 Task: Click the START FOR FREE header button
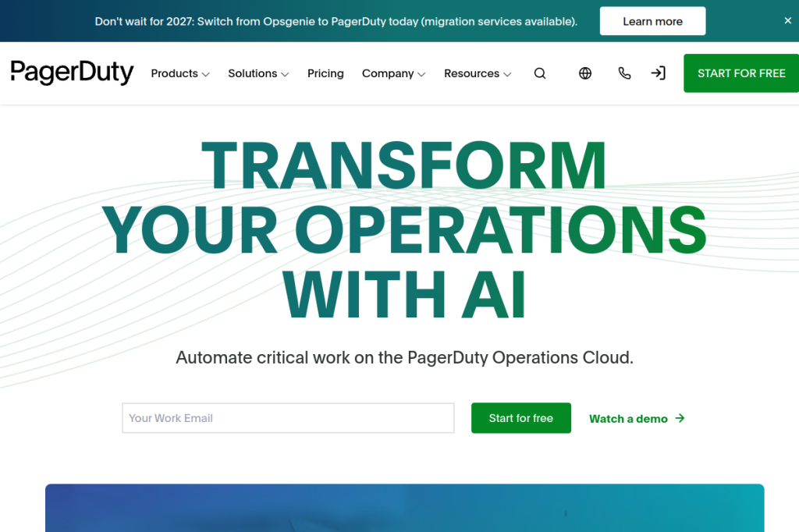(x=741, y=73)
